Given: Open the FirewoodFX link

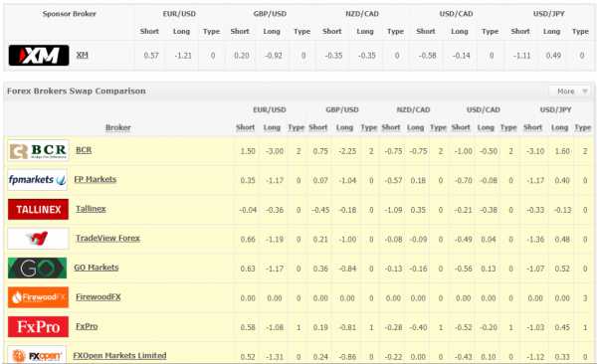Looking at the screenshot, I should 99,296.
